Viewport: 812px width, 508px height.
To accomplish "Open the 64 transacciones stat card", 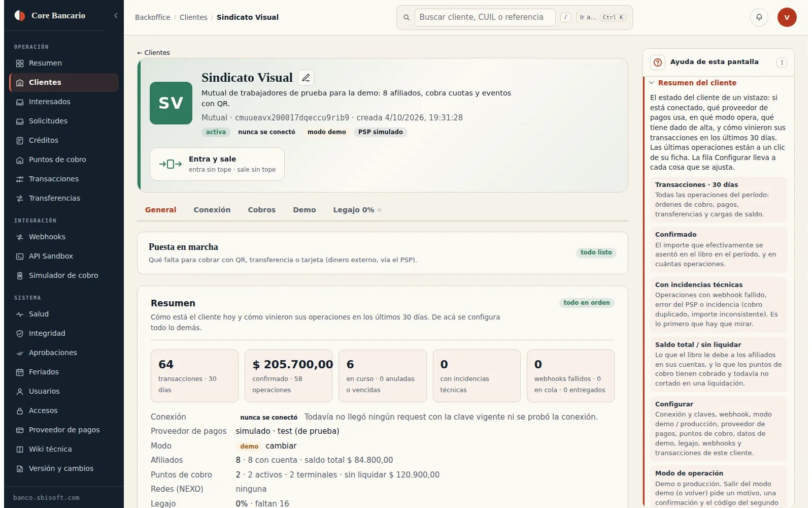I will point(194,376).
